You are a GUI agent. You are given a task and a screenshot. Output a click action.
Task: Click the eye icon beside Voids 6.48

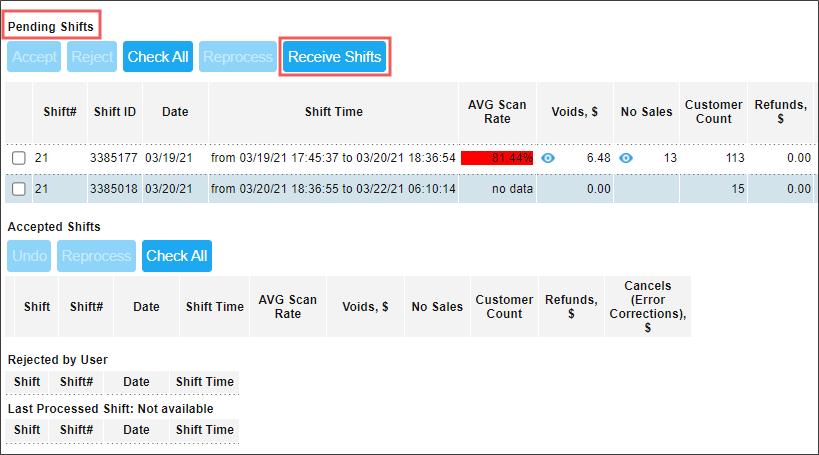pyautogui.click(x=547, y=158)
